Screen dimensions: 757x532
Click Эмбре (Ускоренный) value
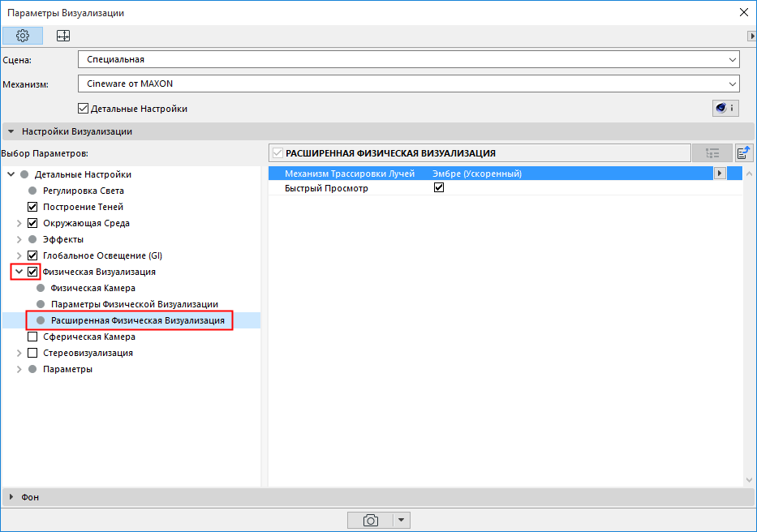[477, 174]
